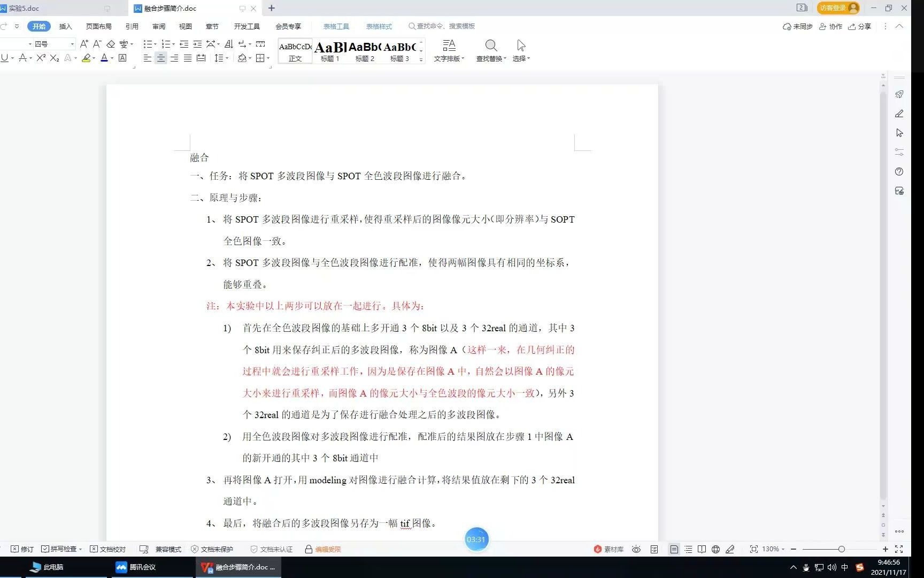Click 编辑受限 in status bar
Viewport: 924px width, 578px height.
[323, 549]
